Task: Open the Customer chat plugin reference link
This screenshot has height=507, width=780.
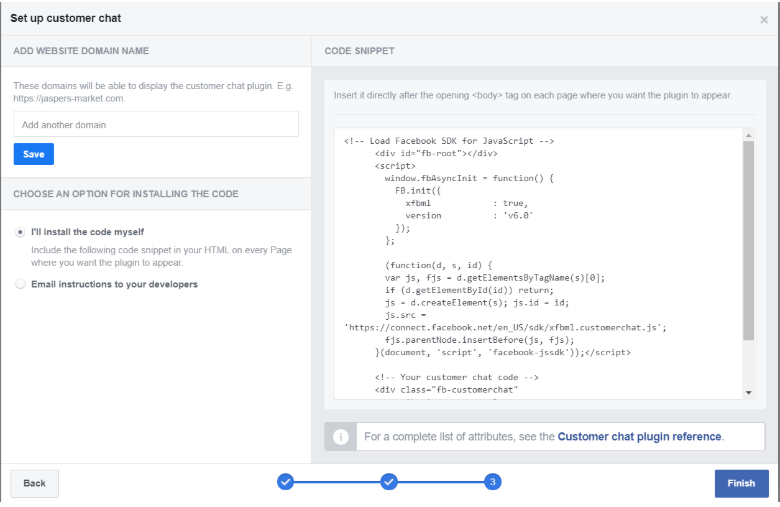Action: pos(639,437)
